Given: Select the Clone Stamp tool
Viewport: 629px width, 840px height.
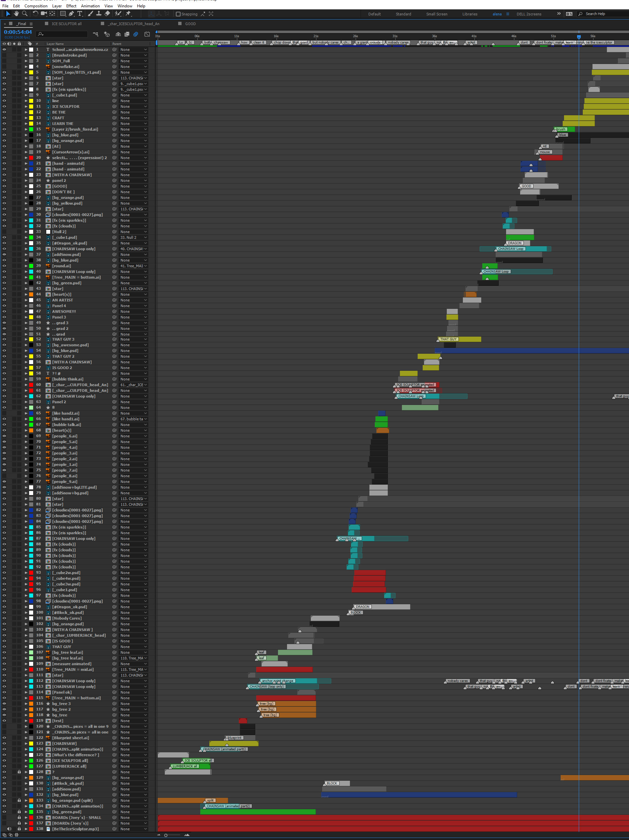Looking at the screenshot, I should (x=99, y=14).
